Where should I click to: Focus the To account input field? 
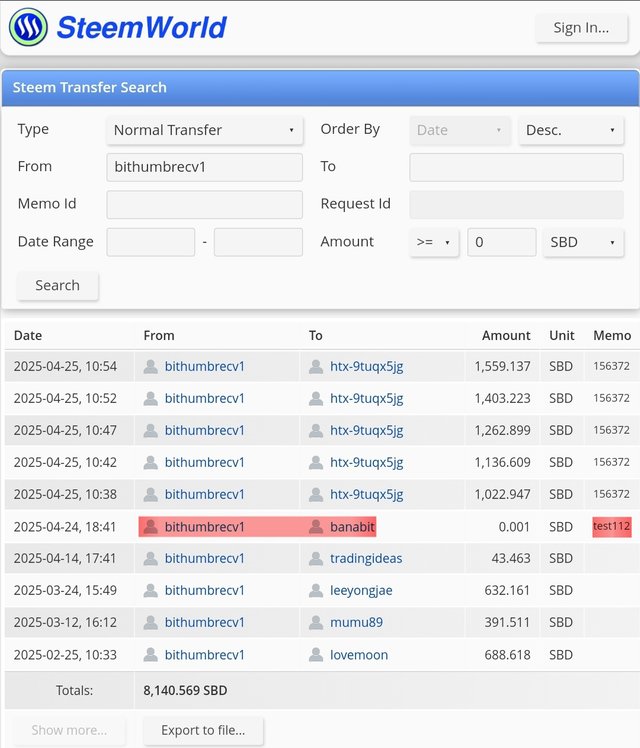coord(516,167)
